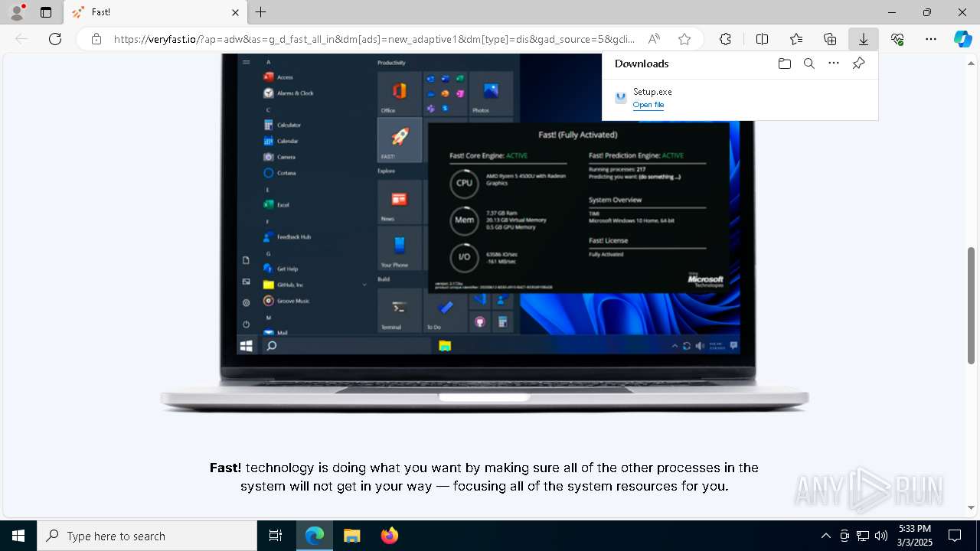Viewport: 980px width, 551px height.
Task: Click the scroll down arrow
Action: 972,507
